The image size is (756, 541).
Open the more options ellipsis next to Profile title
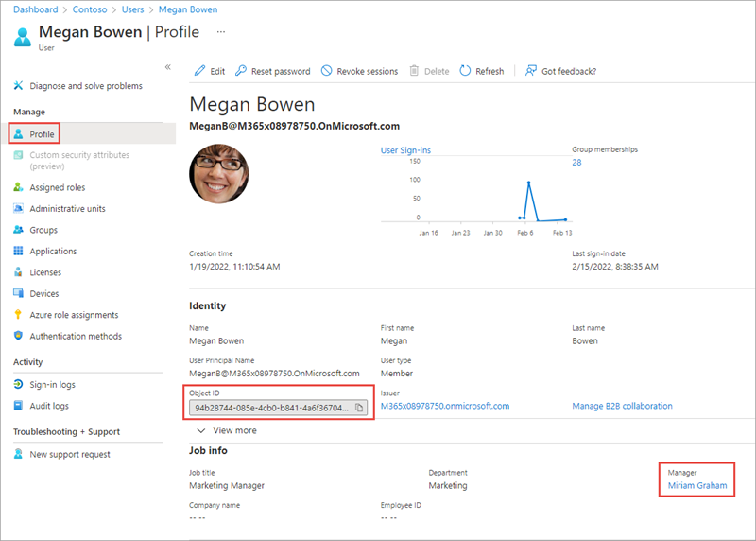221,32
